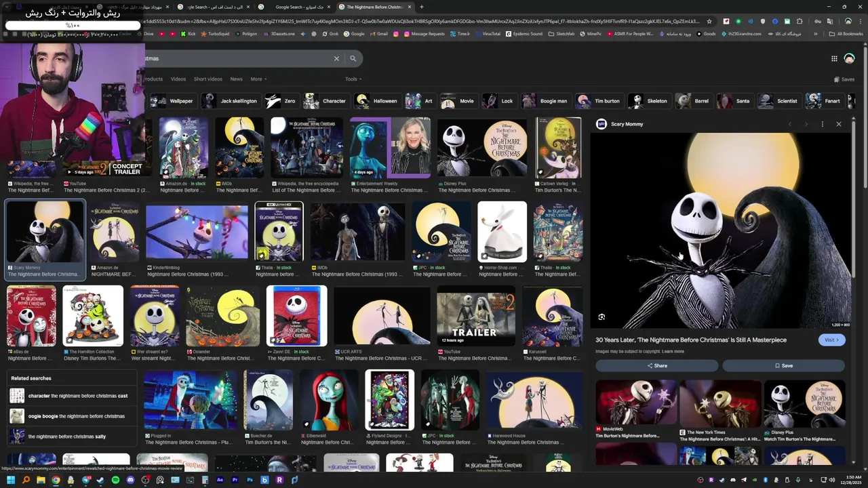Click the Windows Start button
Screen dimensions: 868x488
click(11, 480)
